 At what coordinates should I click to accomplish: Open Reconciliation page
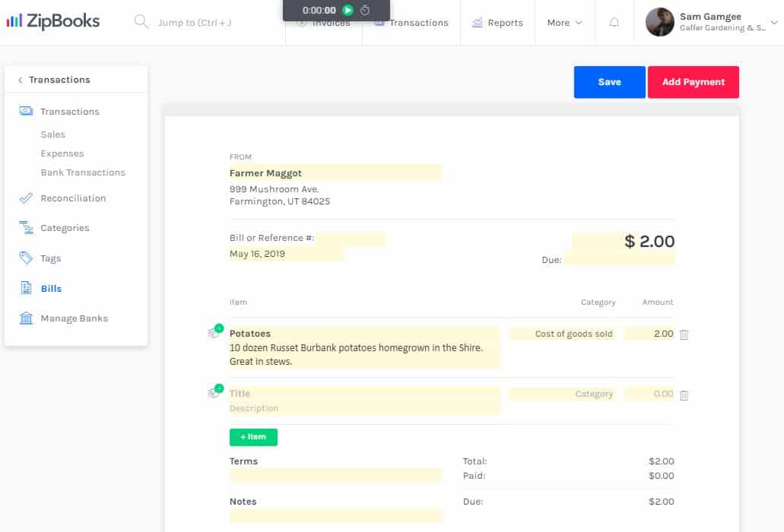tap(74, 198)
